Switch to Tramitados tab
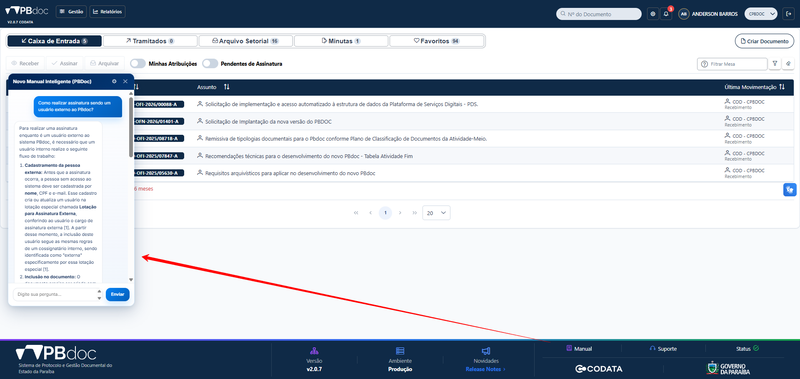800x379 pixels. click(x=150, y=41)
